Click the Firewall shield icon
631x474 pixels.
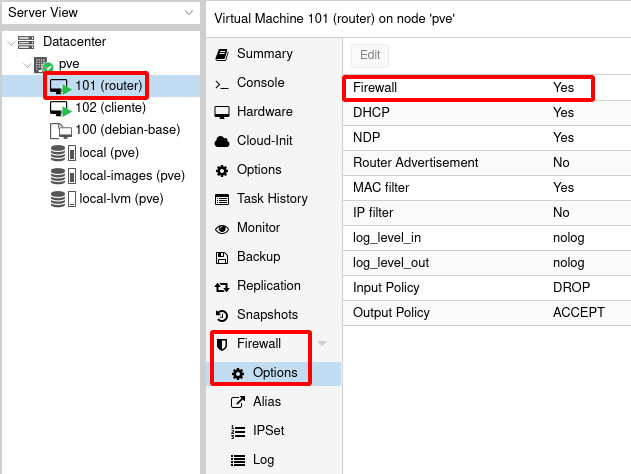coord(222,344)
